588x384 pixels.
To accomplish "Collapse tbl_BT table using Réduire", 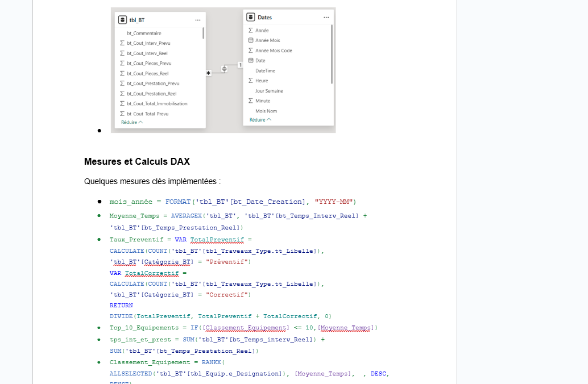I will coord(131,122).
